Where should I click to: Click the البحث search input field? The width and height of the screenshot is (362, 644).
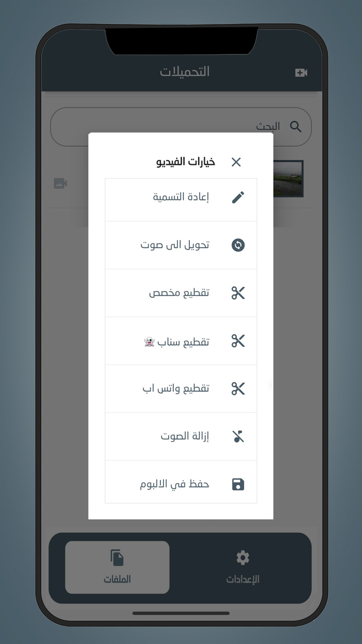pyautogui.click(x=207, y=126)
